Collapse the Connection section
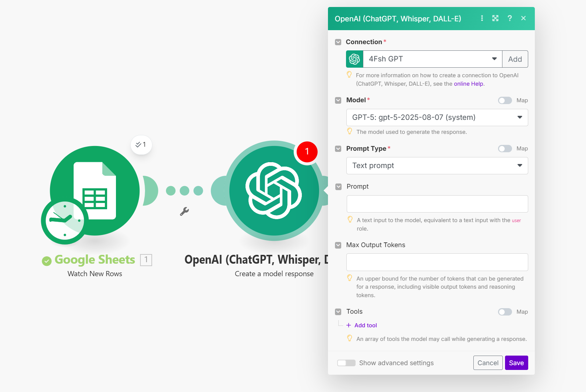Screen dimensions: 586x392 338,42
